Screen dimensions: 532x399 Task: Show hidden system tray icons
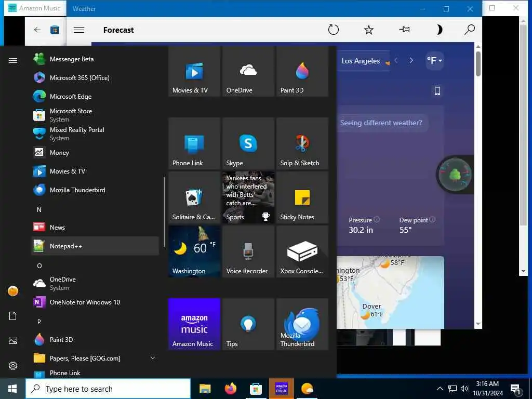pos(440,389)
